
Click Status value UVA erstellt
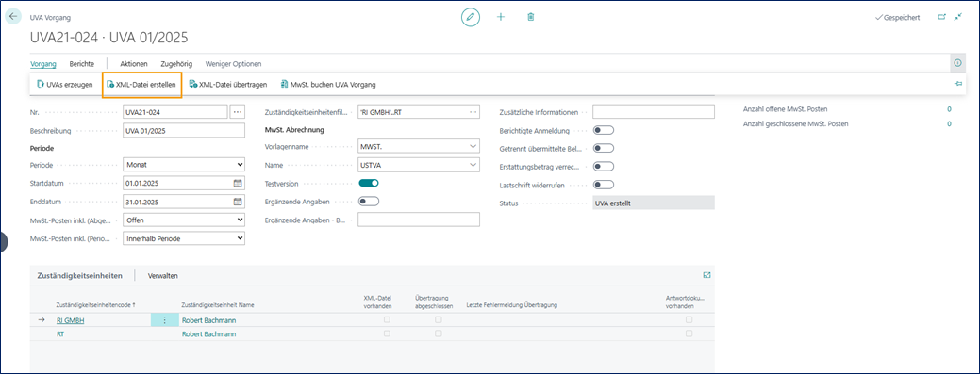[x=653, y=203]
